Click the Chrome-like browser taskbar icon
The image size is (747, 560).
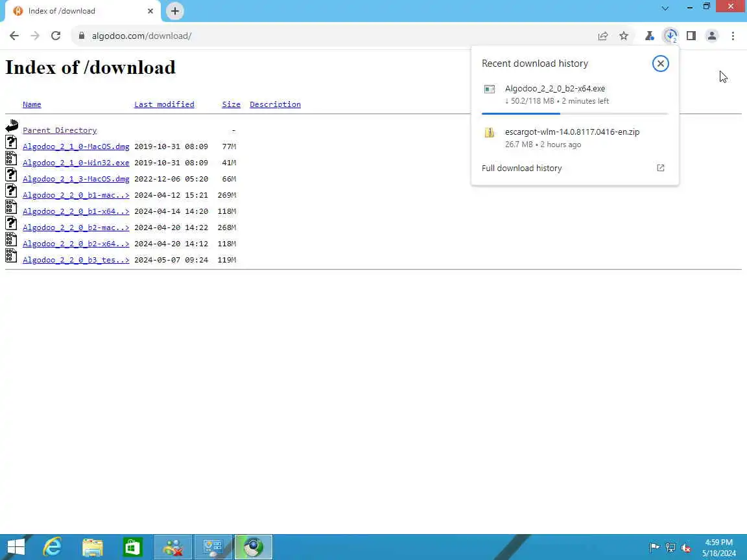point(254,547)
